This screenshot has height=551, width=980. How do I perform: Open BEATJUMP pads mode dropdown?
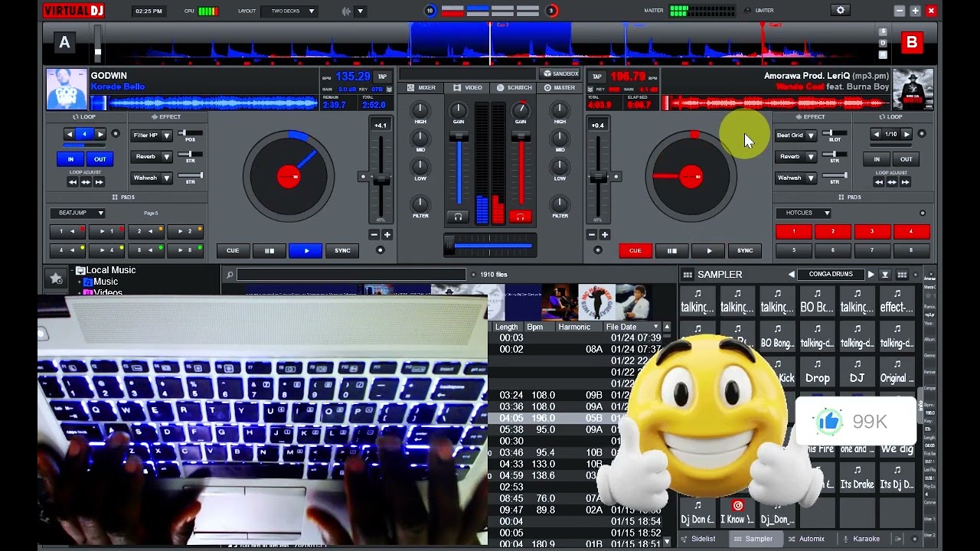tap(77, 213)
